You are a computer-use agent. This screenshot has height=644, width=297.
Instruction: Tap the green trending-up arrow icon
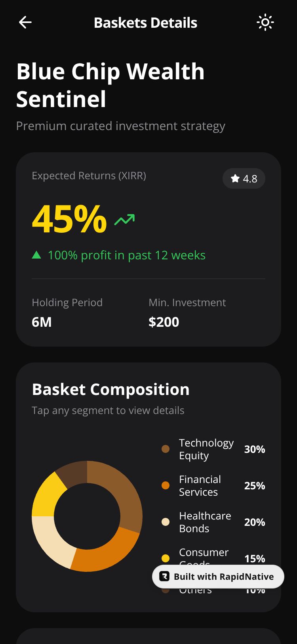[125, 219]
